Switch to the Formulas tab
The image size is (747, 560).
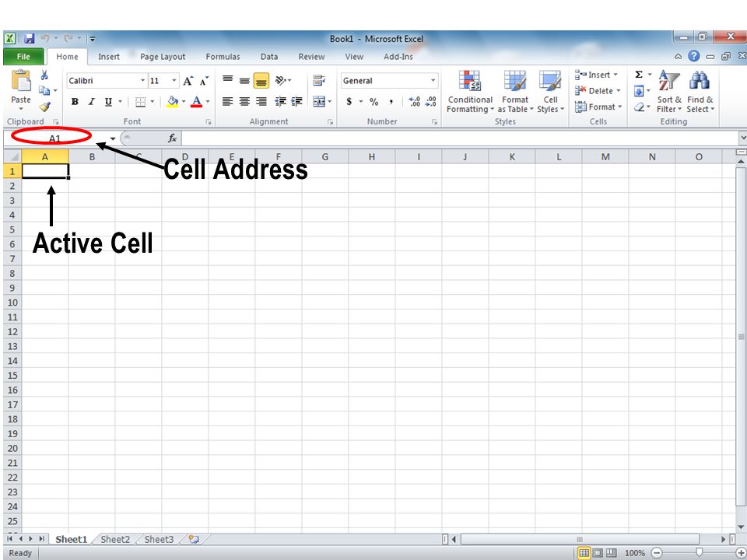[223, 56]
